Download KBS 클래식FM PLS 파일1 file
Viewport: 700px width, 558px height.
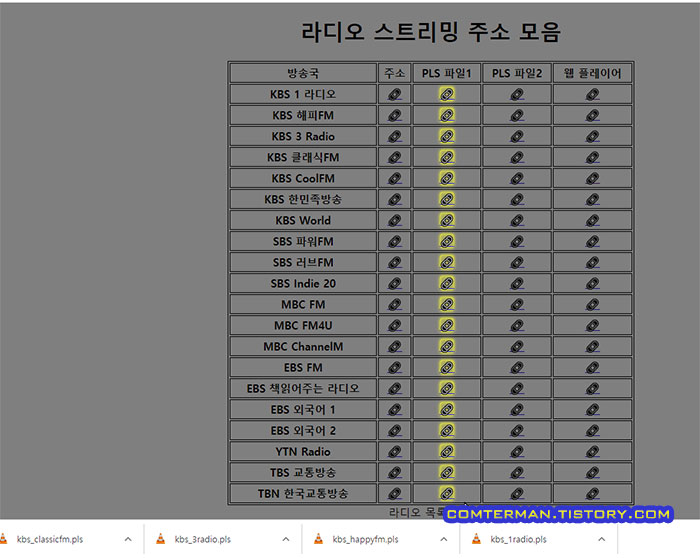(x=447, y=158)
